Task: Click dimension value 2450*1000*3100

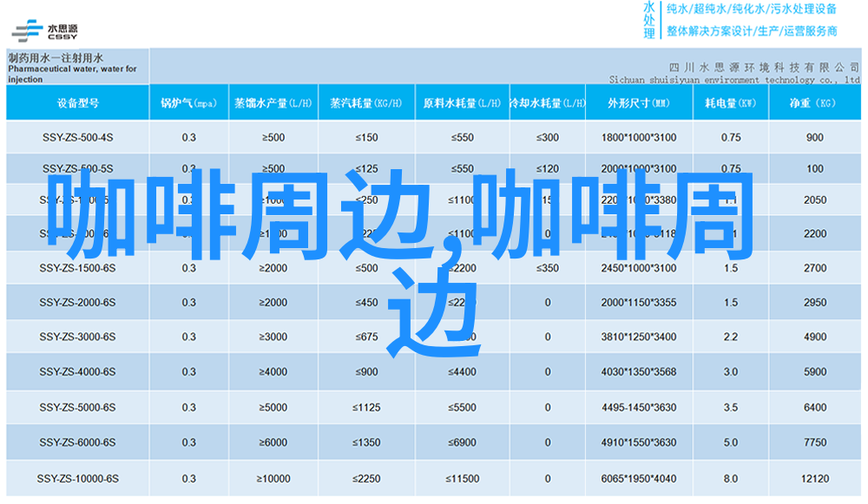Action: click(x=639, y=268)
